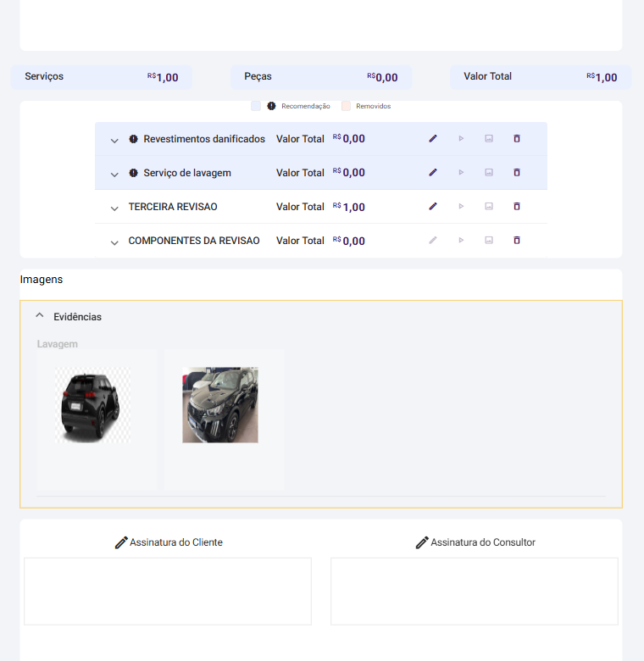The height and width of the screenshot is (661, 644).
Task: Delete the Revestimentos danificados item
Action: 517,138
